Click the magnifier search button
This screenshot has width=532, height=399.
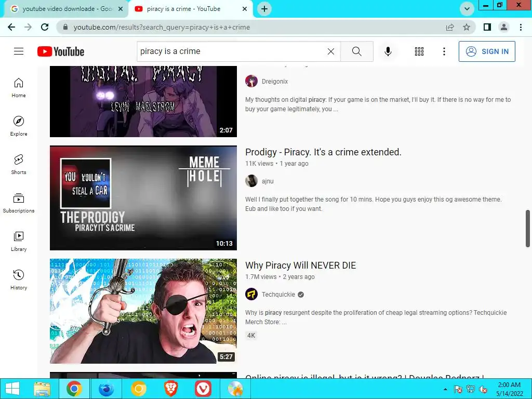coord(356,51)
